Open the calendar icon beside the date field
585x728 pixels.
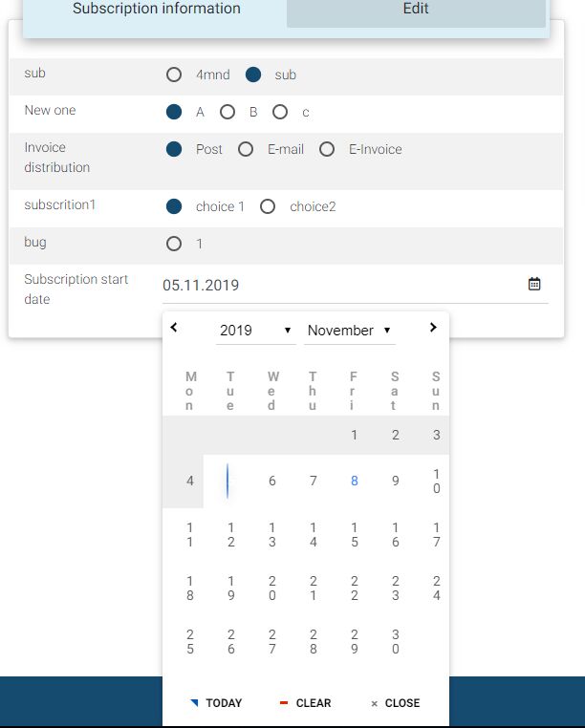click(534, 284)
